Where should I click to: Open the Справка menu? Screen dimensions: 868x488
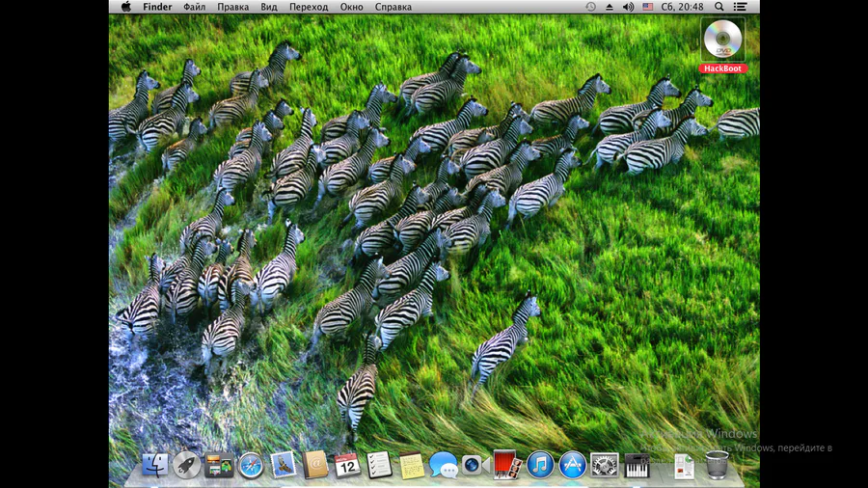click(393, 7)
